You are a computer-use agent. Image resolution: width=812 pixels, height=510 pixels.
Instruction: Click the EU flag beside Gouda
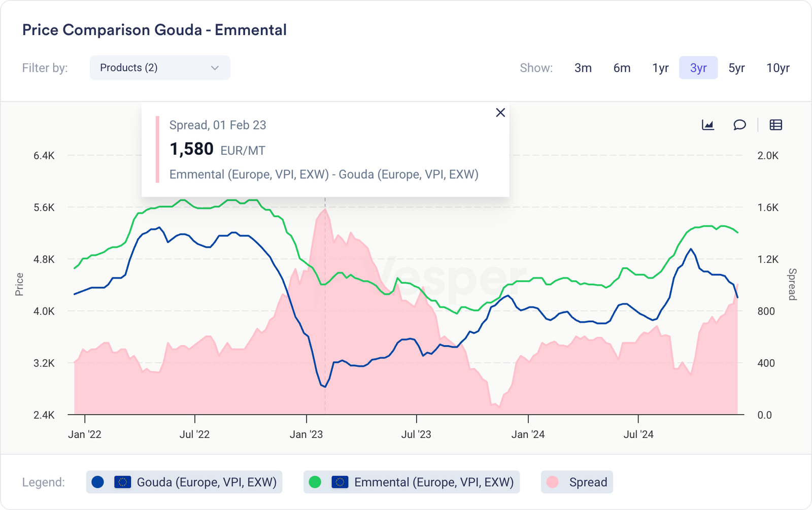(x=123, y=482)
